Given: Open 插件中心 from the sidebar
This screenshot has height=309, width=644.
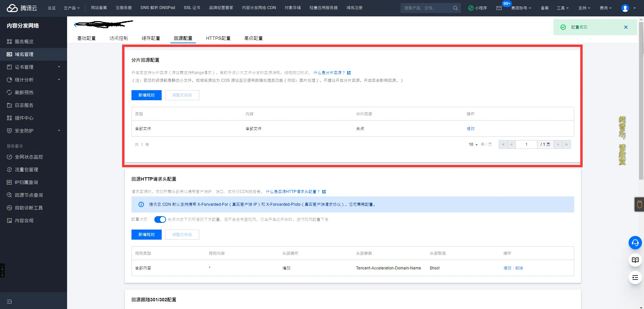Looking at the screenshot, I should [x=23, y=118].
